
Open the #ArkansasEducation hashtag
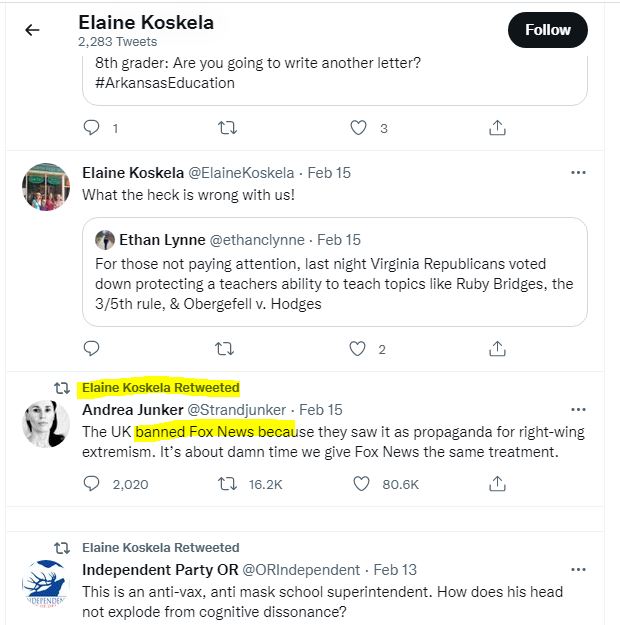click(x=165, y=83)
